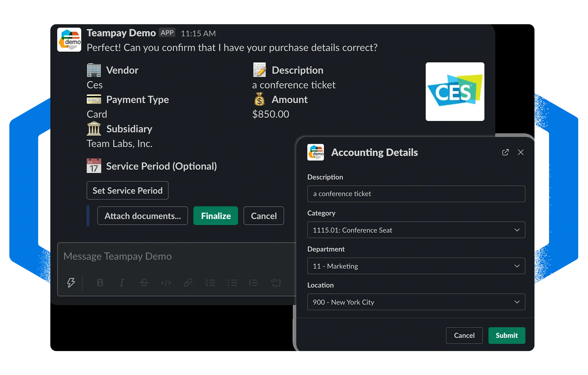
Task: Click the Card payment type value
Action: [x=97, y=114]
